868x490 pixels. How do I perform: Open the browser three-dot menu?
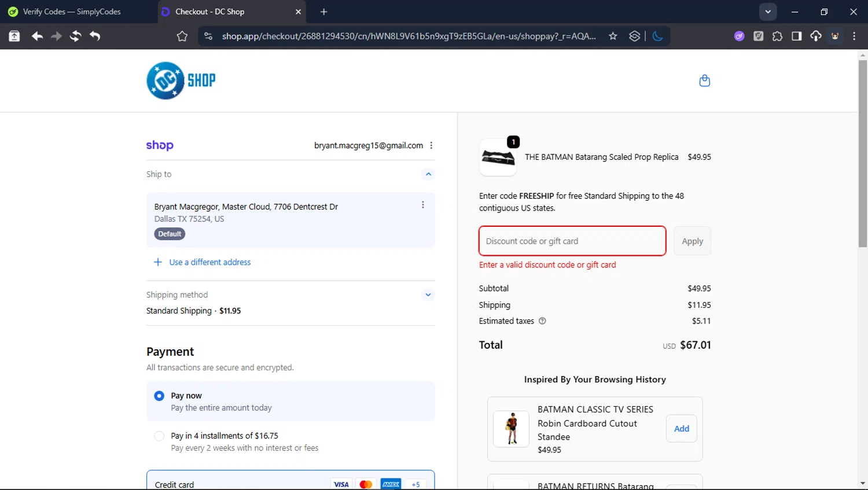pos(854,36)
